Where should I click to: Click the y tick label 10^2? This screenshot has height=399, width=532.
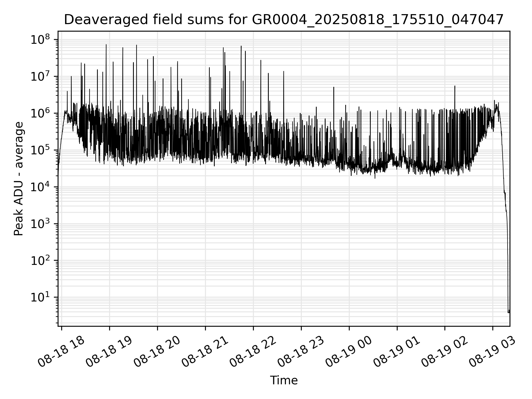click(40, 261)
